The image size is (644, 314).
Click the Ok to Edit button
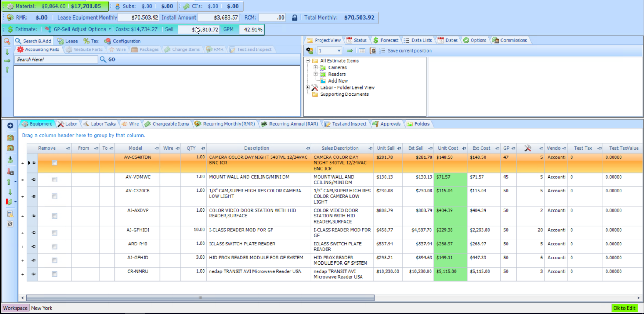tap(624, 308)
